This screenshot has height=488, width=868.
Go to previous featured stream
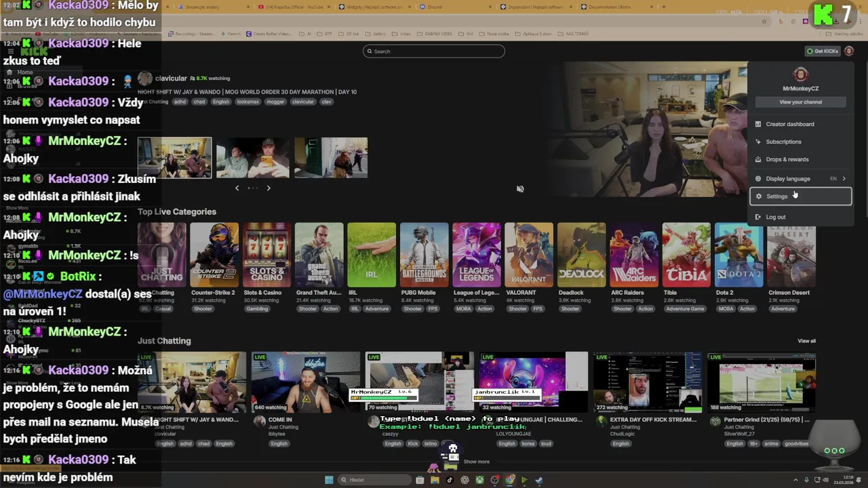(237, 188)
